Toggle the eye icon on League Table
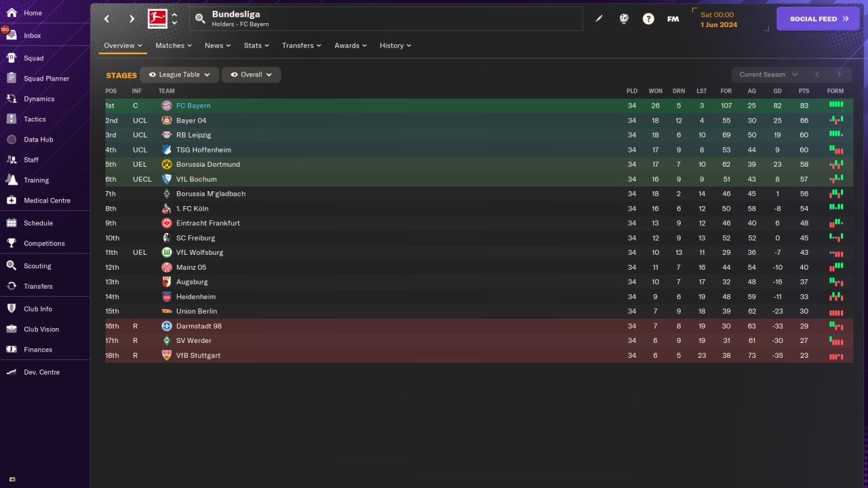 (x=153, y=75)
